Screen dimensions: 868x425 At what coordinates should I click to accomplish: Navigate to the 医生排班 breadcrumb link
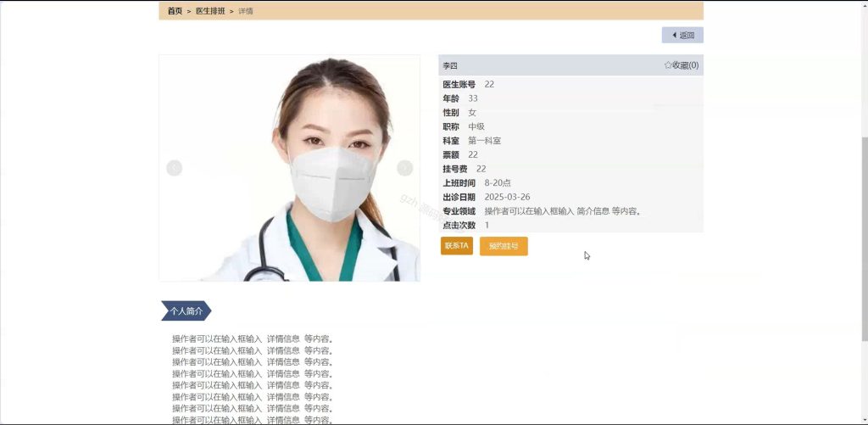[x=210, y=10]
